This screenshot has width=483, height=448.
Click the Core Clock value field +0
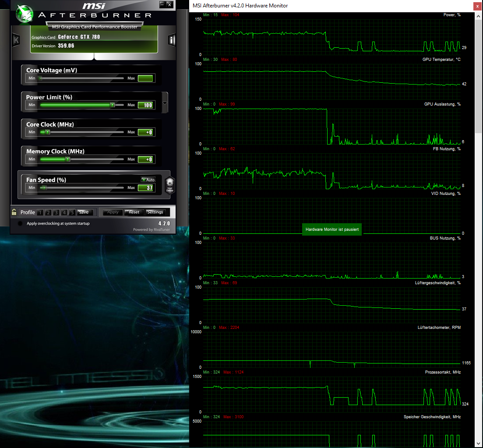tap(145, 132)
